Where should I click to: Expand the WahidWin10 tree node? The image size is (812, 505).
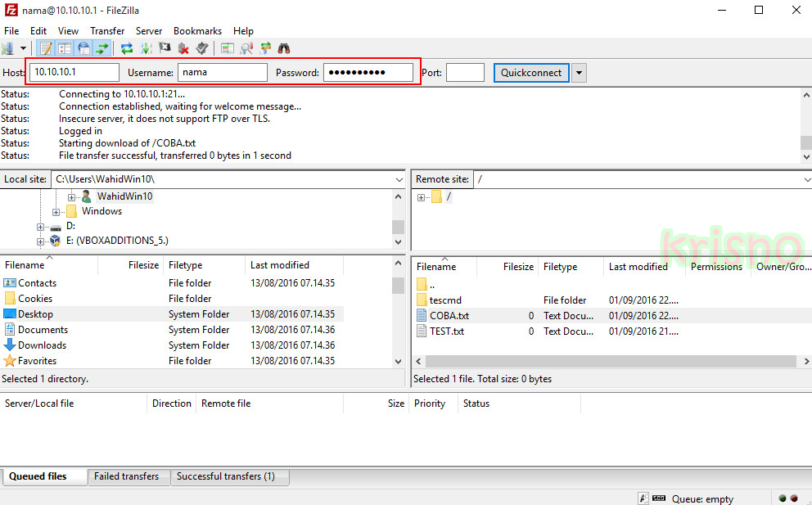(71, 197)
